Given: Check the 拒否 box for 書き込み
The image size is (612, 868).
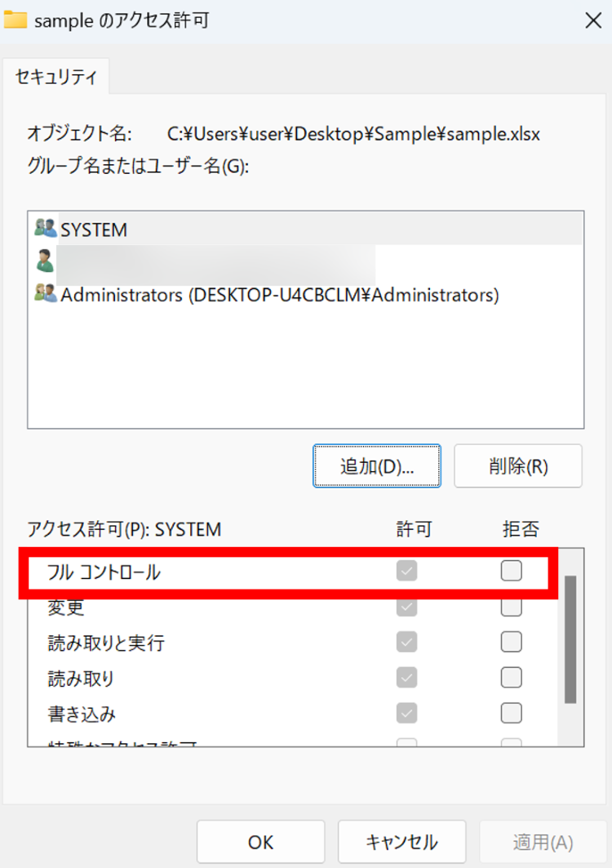Looking at the screenshot, I should click(512, 713).
